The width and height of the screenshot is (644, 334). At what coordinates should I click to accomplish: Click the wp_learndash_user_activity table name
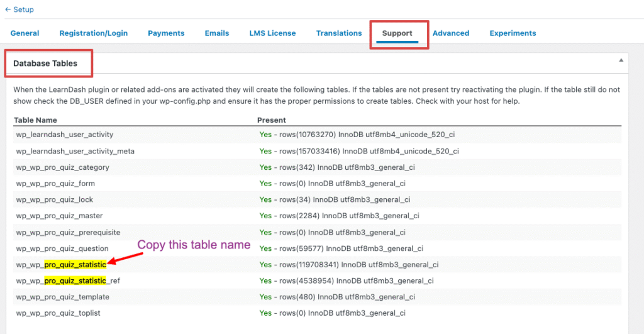click(65, 135)
